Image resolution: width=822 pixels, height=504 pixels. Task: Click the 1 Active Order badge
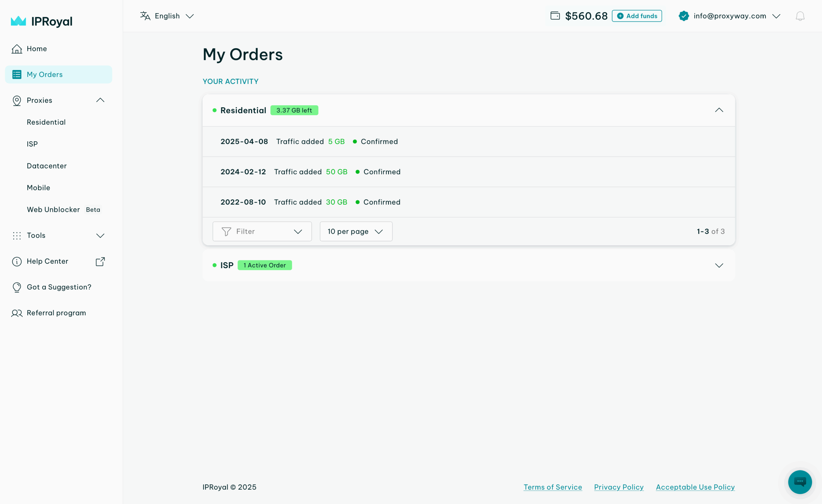[265, 265]
